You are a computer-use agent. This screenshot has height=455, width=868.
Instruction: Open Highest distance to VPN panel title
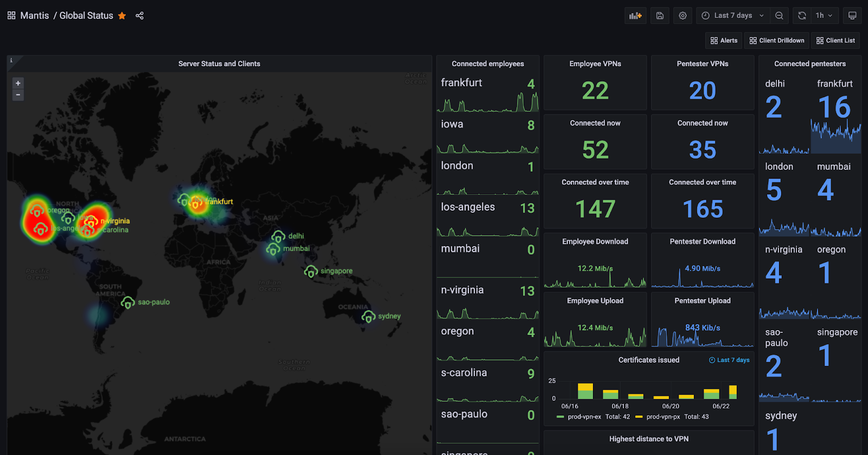[x=649, y=439]
